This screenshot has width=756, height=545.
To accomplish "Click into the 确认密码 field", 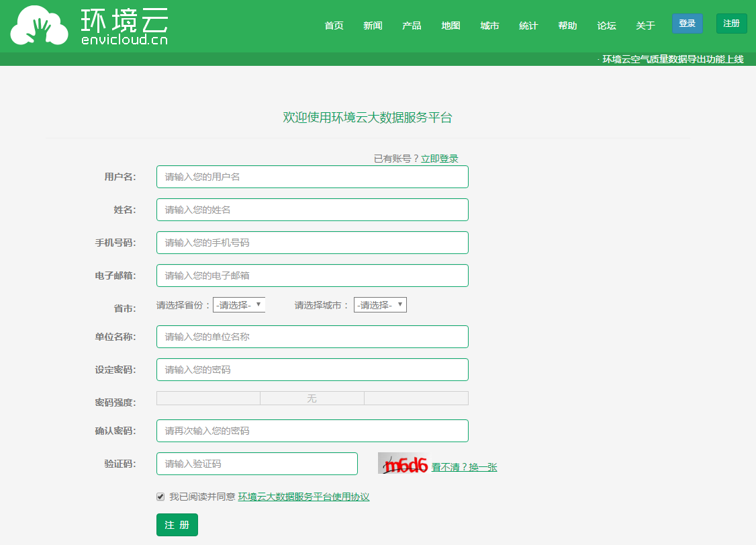I will click(312, 431).
